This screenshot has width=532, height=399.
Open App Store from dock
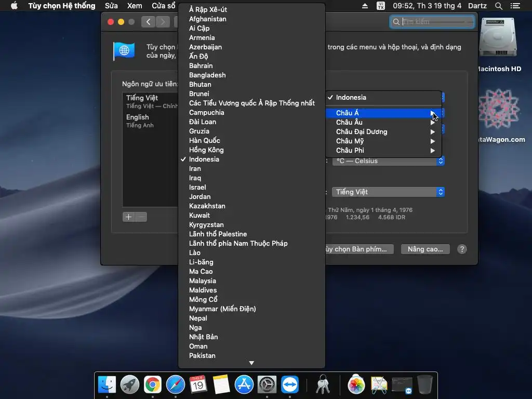[244, 385]
